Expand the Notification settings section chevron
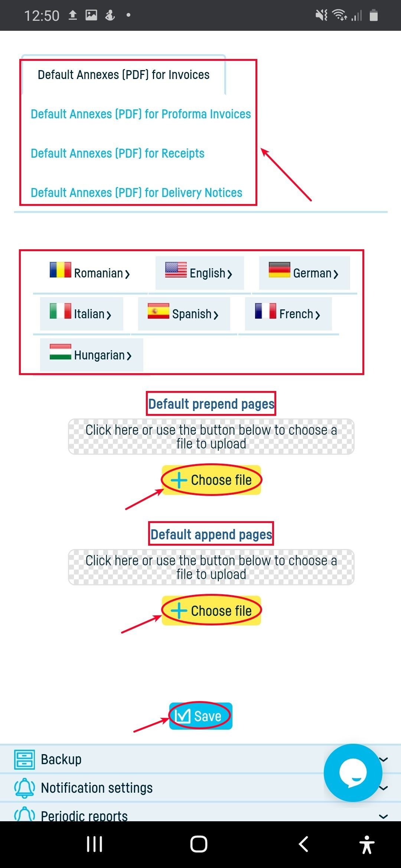 [384, 788]
